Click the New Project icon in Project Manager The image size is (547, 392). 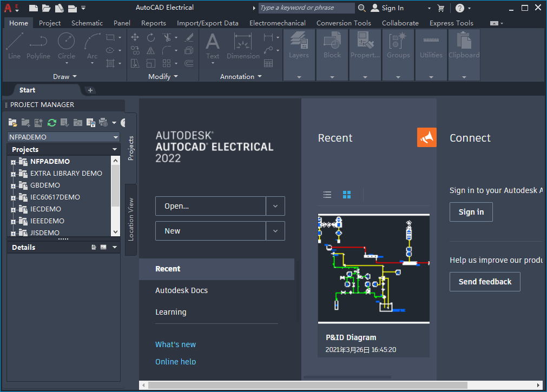[x=25, y=122]
